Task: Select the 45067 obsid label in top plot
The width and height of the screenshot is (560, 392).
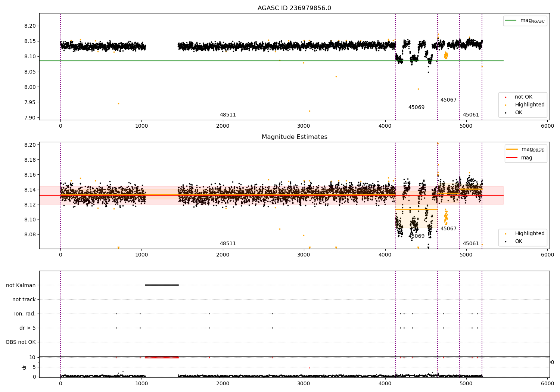Action: (x=448, y=100)
